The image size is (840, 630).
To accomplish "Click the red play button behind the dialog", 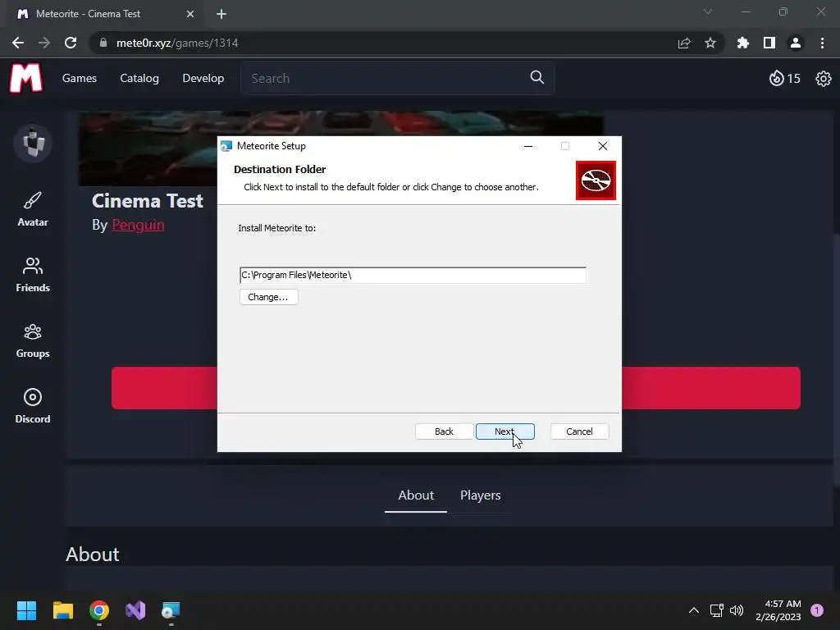I will 456,388.
